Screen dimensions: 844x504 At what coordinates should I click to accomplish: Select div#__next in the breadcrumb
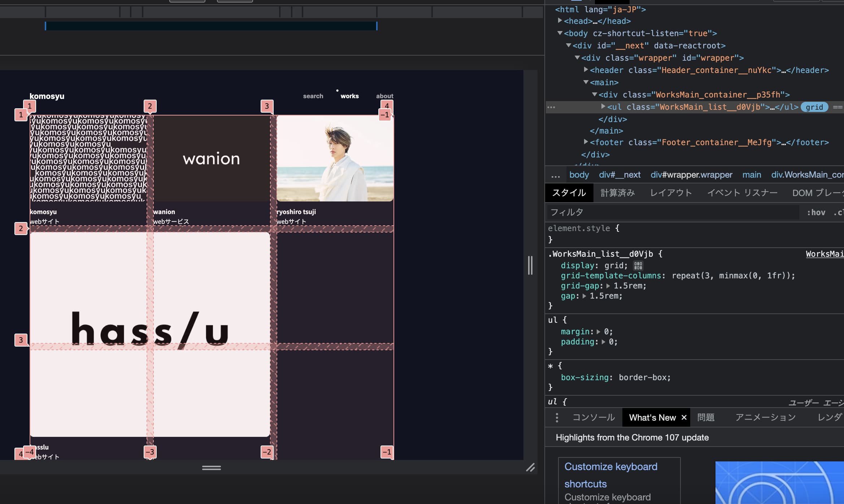619,175
